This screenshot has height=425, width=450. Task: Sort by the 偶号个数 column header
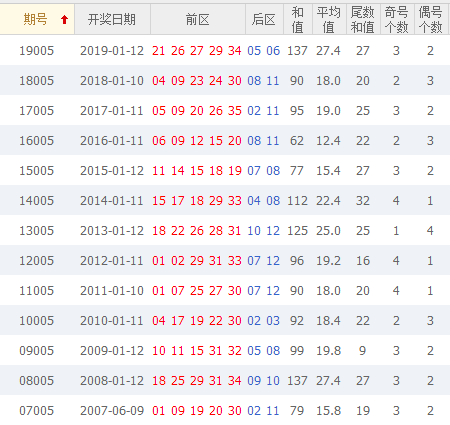coord(431,19)
